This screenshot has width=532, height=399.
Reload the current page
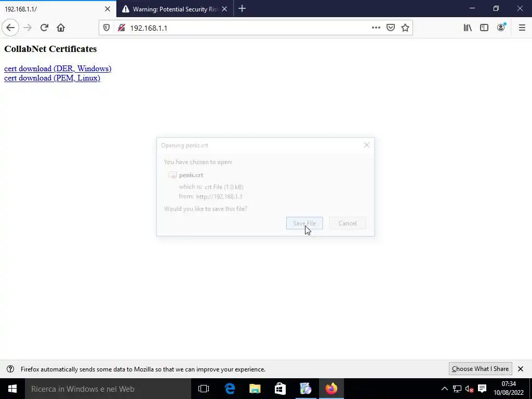[x=44, y=28]
